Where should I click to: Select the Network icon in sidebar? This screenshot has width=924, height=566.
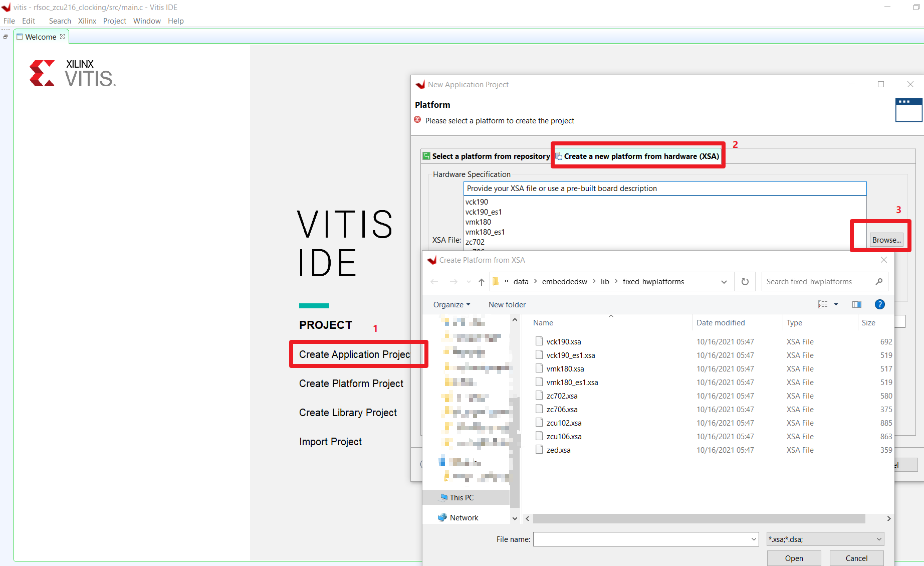(442, 517)
